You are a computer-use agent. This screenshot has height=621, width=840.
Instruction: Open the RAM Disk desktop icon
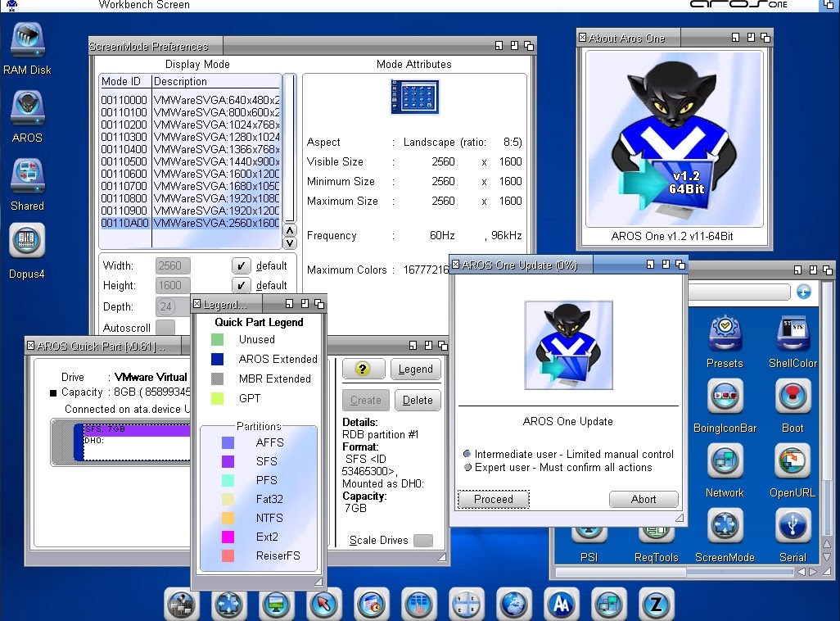pos(27,42)
